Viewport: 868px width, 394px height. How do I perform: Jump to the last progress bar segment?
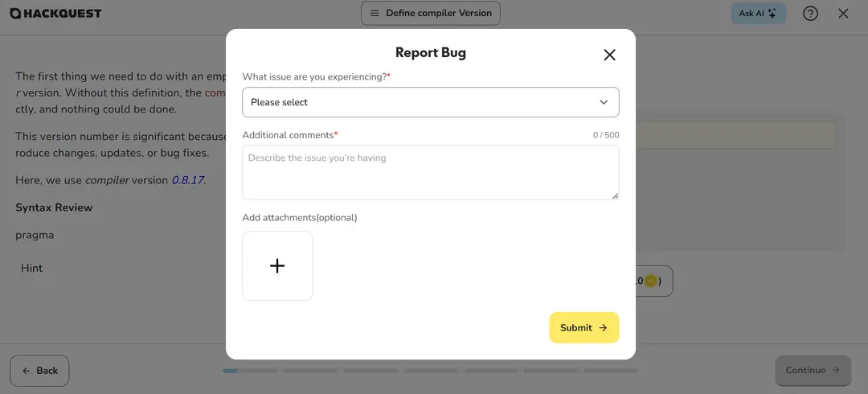coord(611,371)
